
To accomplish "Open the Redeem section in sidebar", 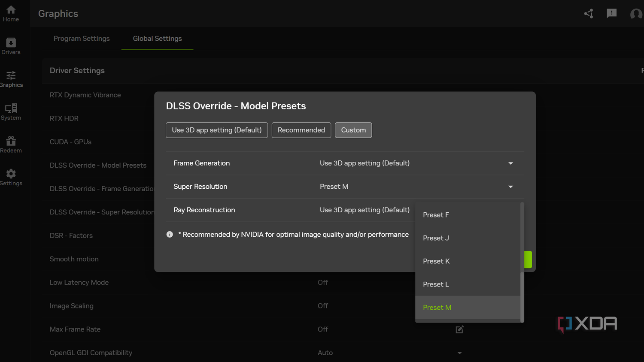I will point(11,145).
